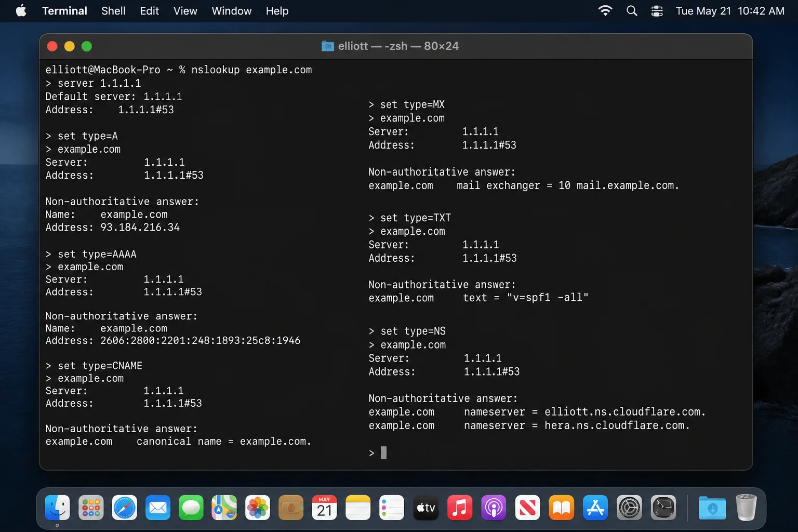
Task: Open the Terminal application menu
Action: click(64, 11)
